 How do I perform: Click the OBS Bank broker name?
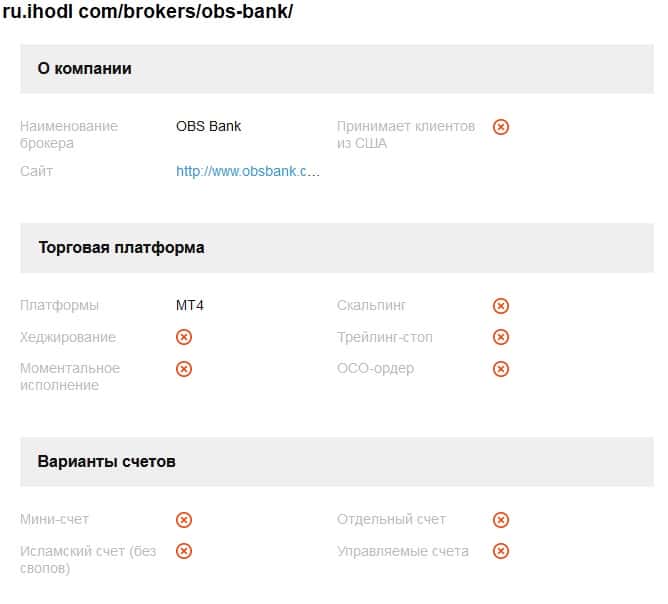coord(208,127)
